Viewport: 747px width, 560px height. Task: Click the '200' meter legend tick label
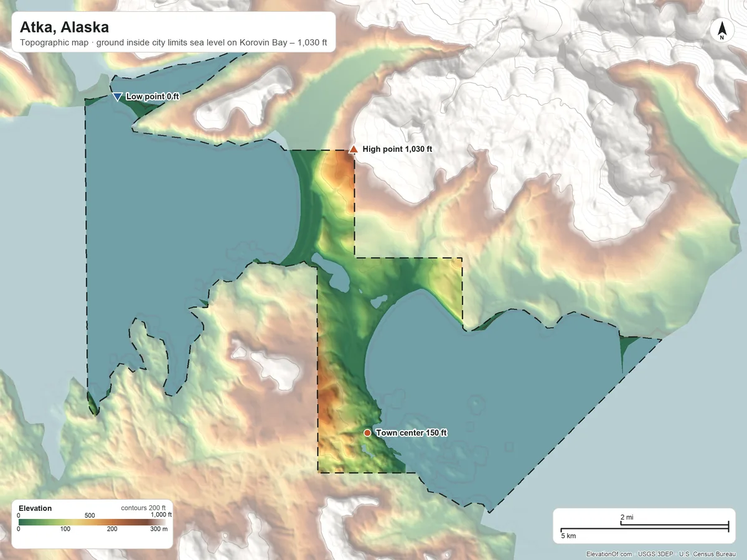coord(112,530)
